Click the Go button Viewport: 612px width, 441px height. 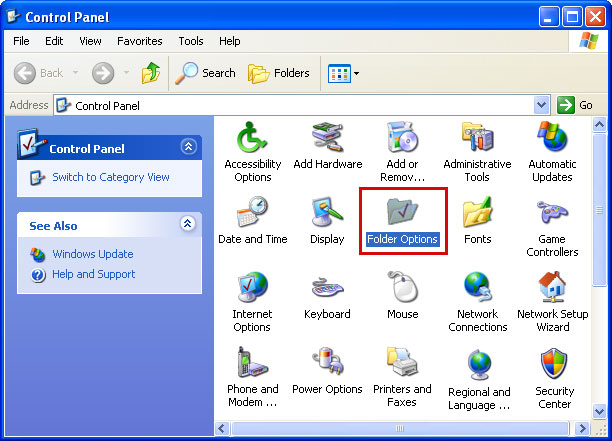pos(575,105)
